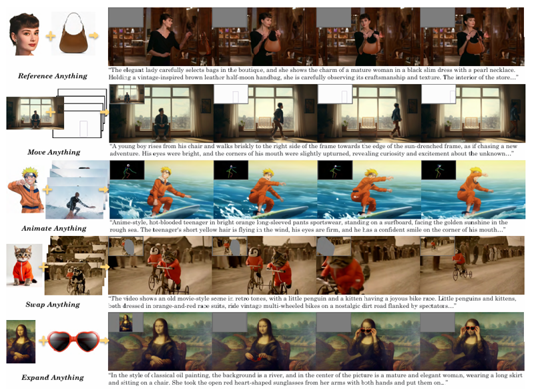Click the caption starting 'The elegant lady carefully selects'
Image resolution: width=534 pixels, height=392 pixels.
click(x=313, y=73)
